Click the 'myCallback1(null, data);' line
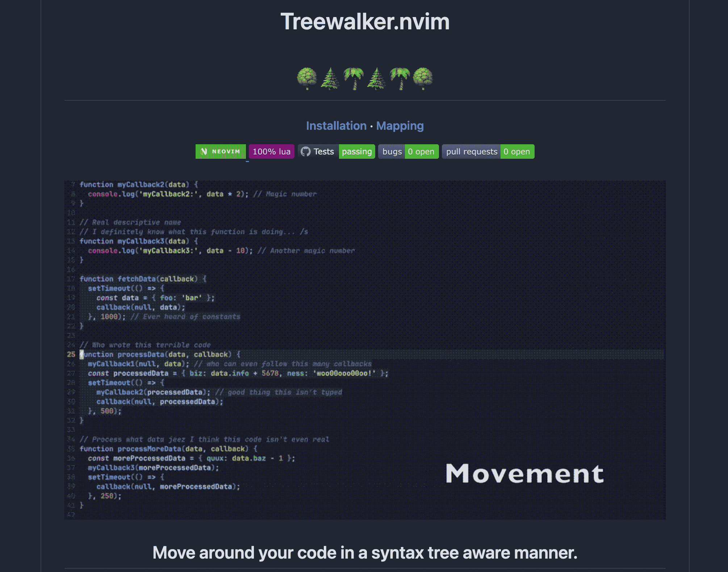This screenshot has height=572, width=728. (139, 364)
